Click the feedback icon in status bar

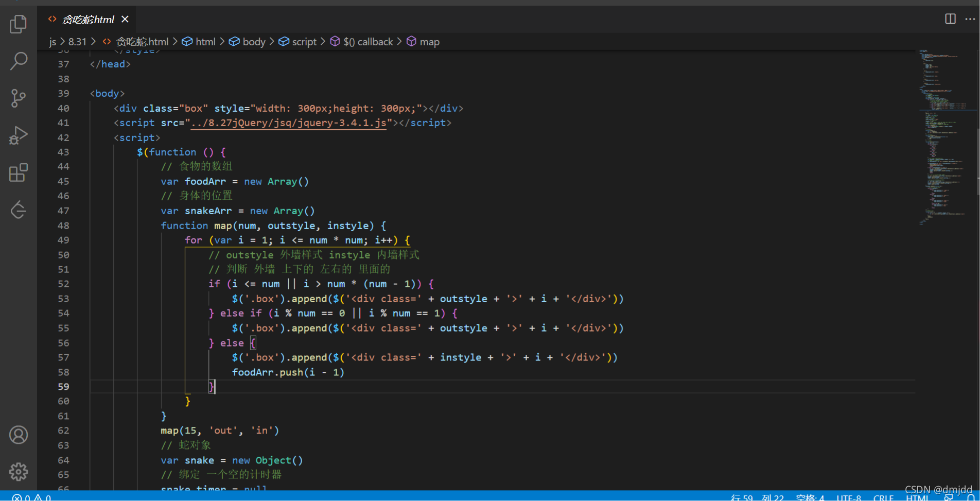[x=949, y=497]
